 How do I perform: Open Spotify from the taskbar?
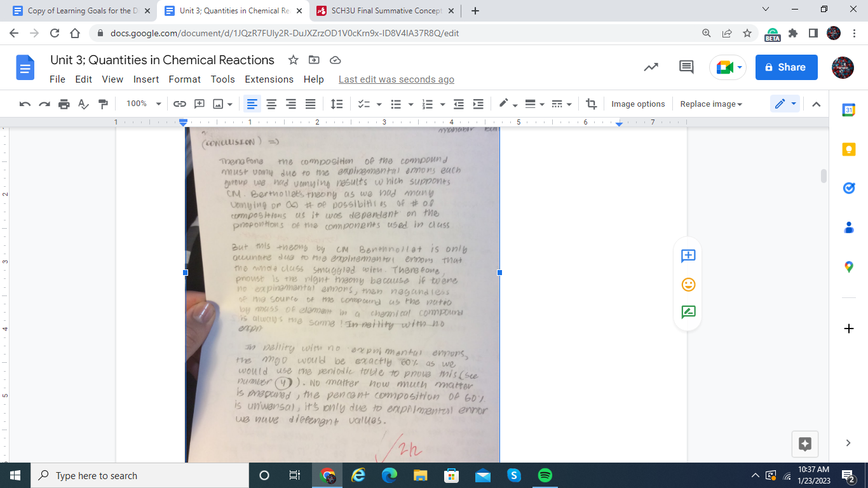(545, 475)
